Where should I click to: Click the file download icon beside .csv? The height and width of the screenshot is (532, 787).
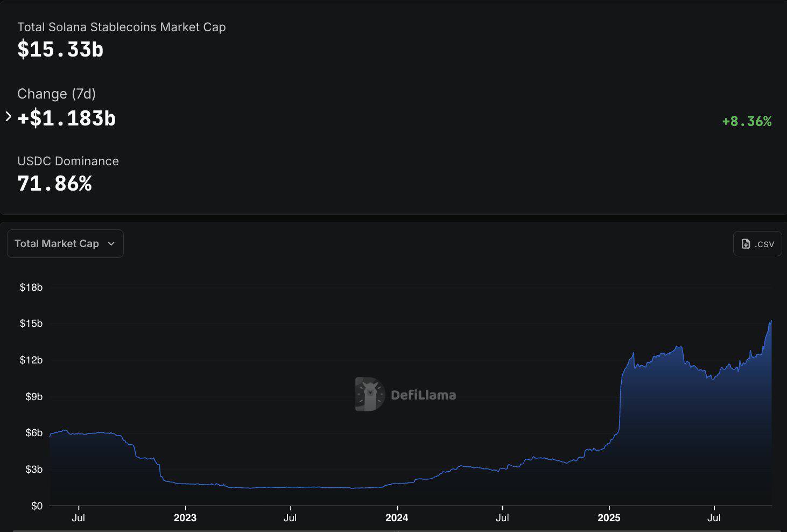coord(746,243)
